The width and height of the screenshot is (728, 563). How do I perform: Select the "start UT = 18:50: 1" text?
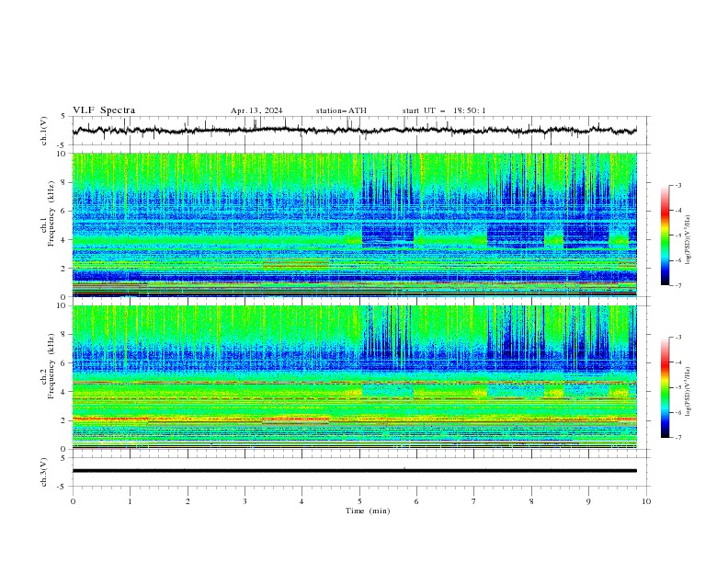click(x=444, y=110)
